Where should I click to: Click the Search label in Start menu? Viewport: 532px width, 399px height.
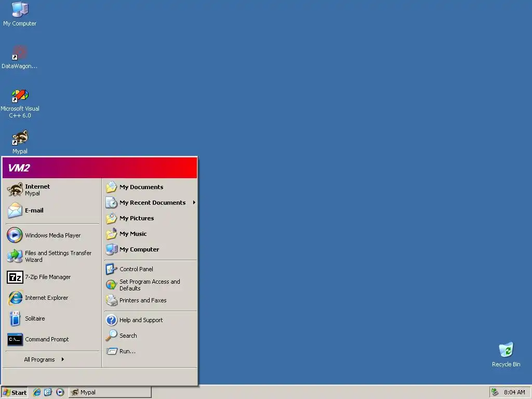click(128, 336)
